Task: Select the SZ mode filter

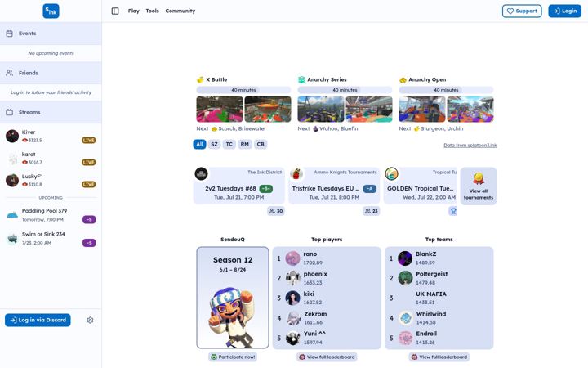Action: click(x=214, y=144)
